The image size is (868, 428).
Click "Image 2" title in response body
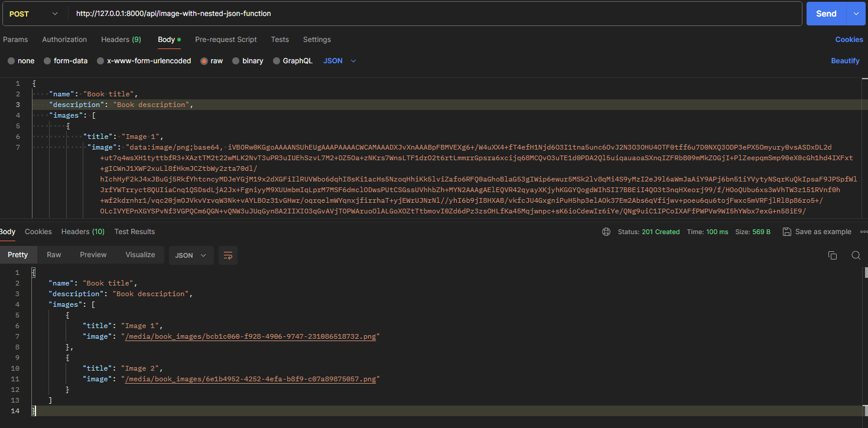142,368
